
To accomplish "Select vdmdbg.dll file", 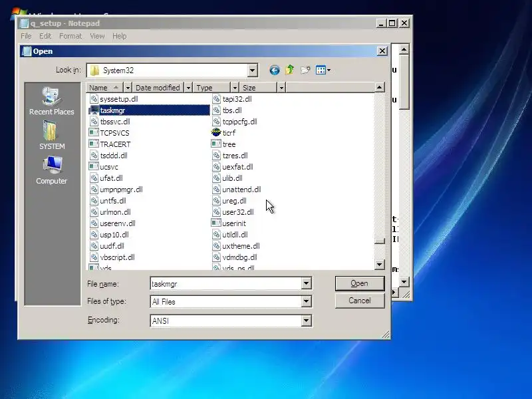I will 235,257.
